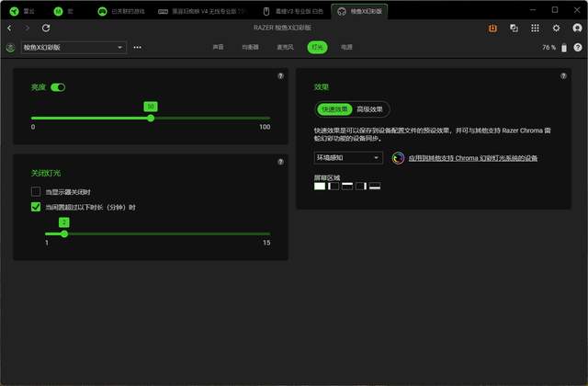
Task: Set idle timeout near the 15 end
Action: 268,234
